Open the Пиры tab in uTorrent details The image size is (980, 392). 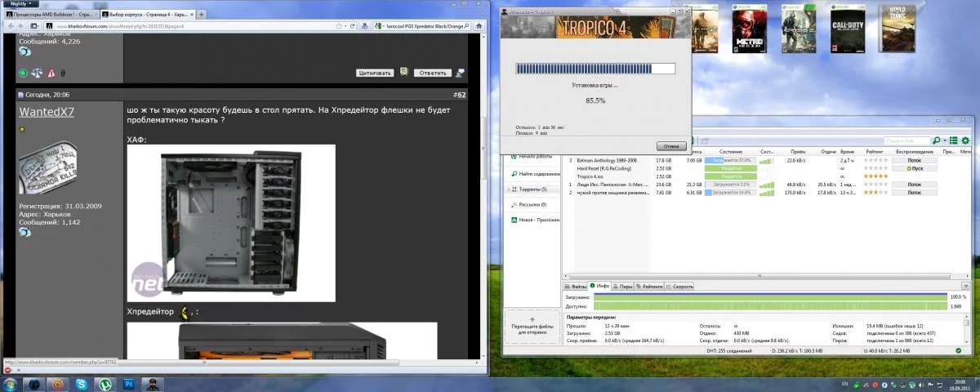(x=622, y=287)
